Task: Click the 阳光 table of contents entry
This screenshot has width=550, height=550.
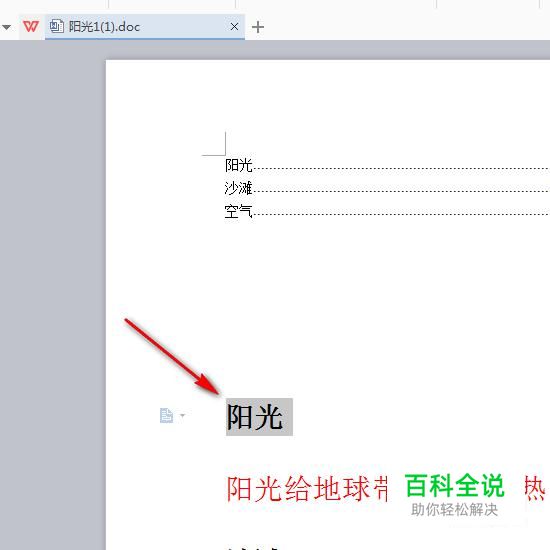Action: pyautogui.click(x=239, y=165)
